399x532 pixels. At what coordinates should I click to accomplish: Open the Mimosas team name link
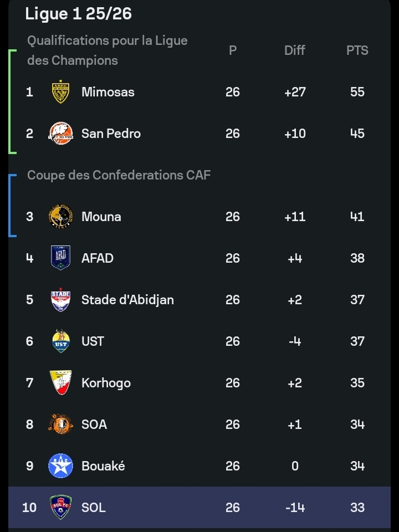108,92
